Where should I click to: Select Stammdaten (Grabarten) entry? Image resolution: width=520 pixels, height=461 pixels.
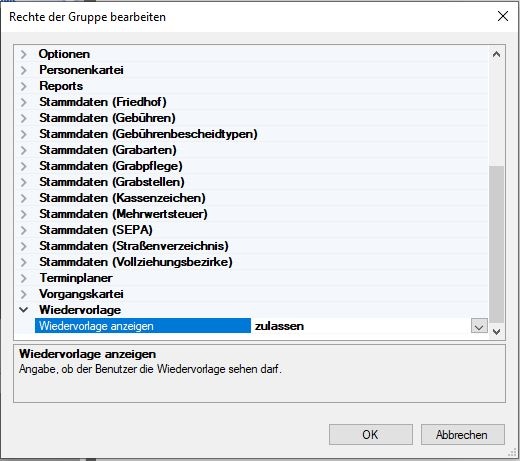pos(108,150)
